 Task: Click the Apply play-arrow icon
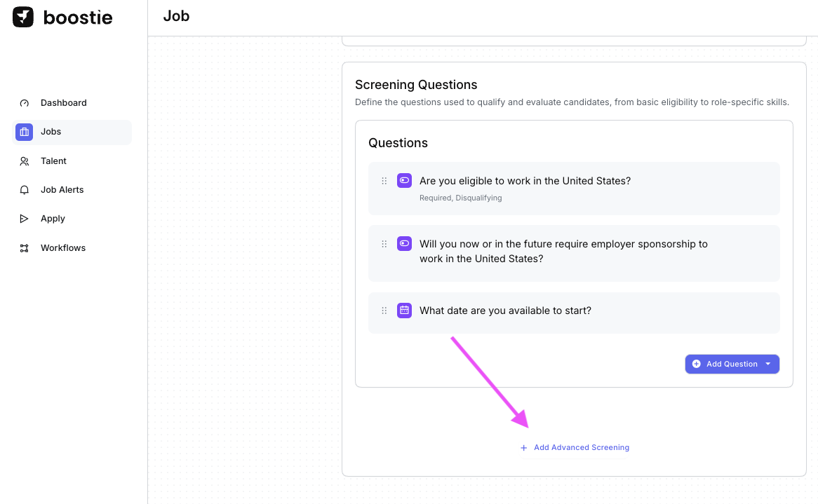25,219
